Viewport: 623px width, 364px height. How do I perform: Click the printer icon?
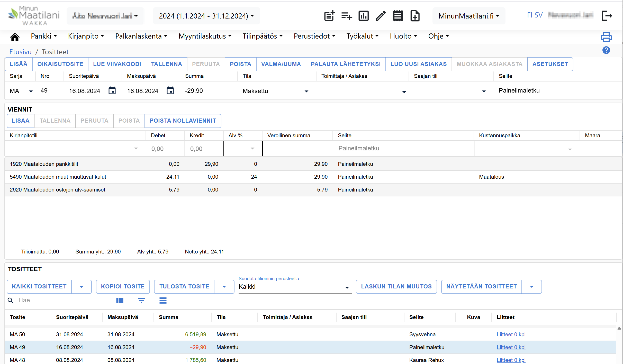[606, 37]
